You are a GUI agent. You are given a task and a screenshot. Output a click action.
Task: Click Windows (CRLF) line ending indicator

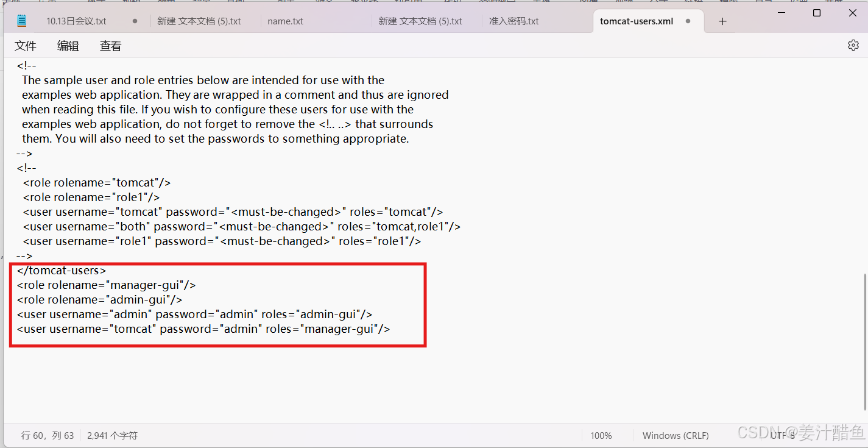click(676, 436)
